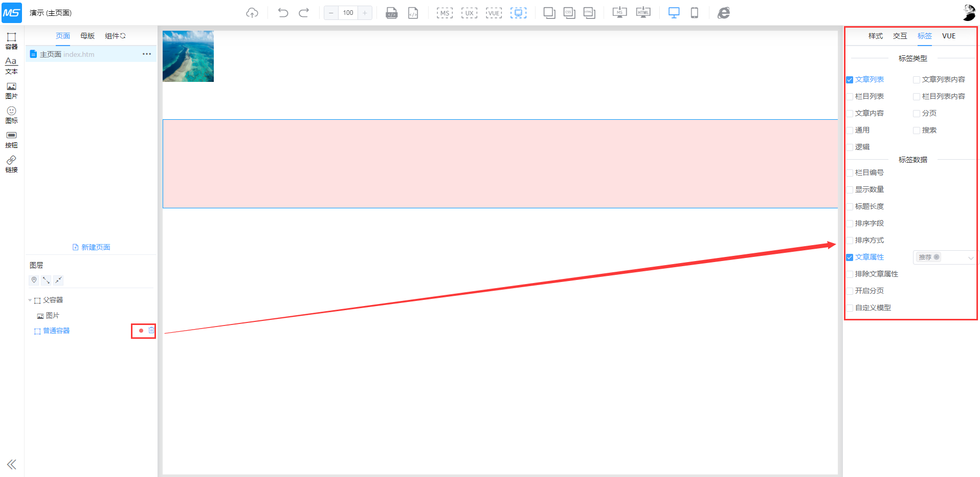Open more options for 主页面 index.htm
The image size is (980, 477).
[147, 54]
